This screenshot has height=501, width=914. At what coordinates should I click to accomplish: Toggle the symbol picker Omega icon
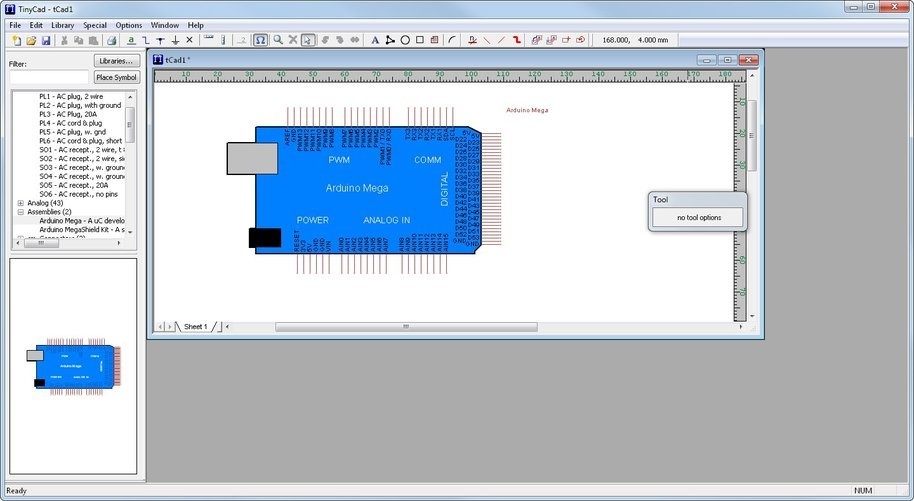260,40
